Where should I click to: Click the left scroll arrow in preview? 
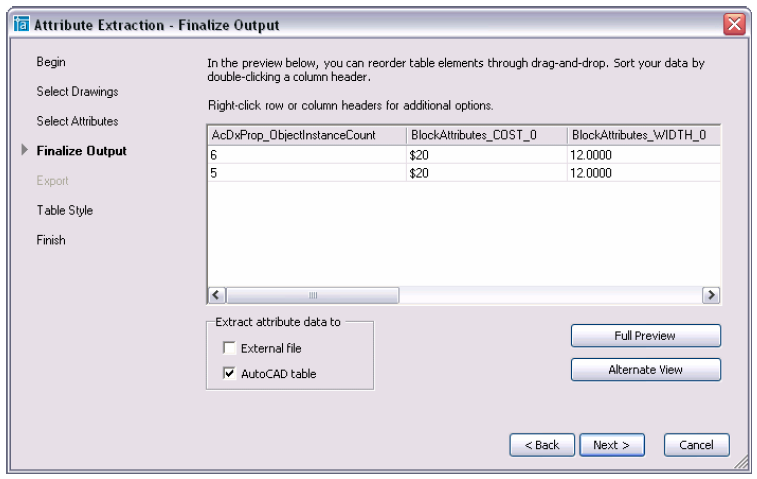(217, 295)
